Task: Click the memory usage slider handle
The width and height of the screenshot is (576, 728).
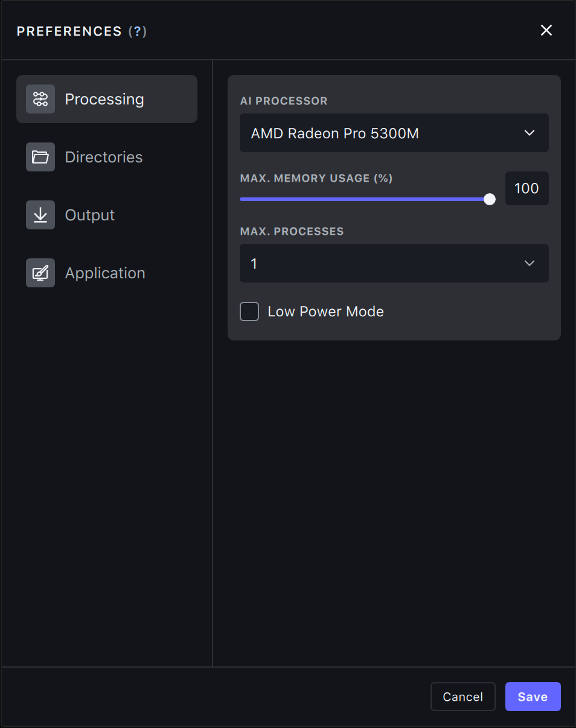Action: point(490,199)
